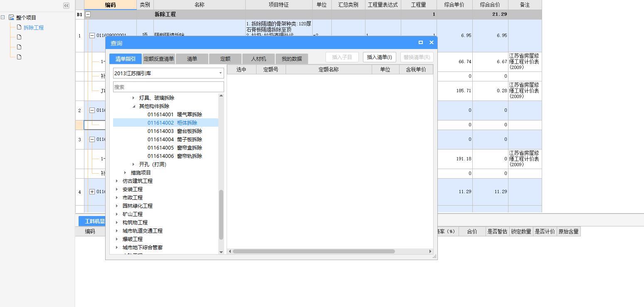Collapse the 其他构件拆除 node

(133, 106)
